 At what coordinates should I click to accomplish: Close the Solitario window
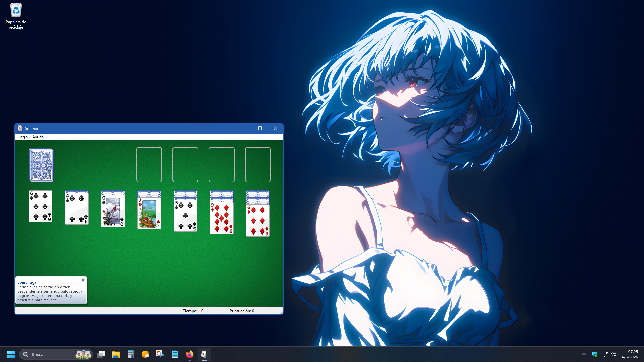click(x=276, y=128)
